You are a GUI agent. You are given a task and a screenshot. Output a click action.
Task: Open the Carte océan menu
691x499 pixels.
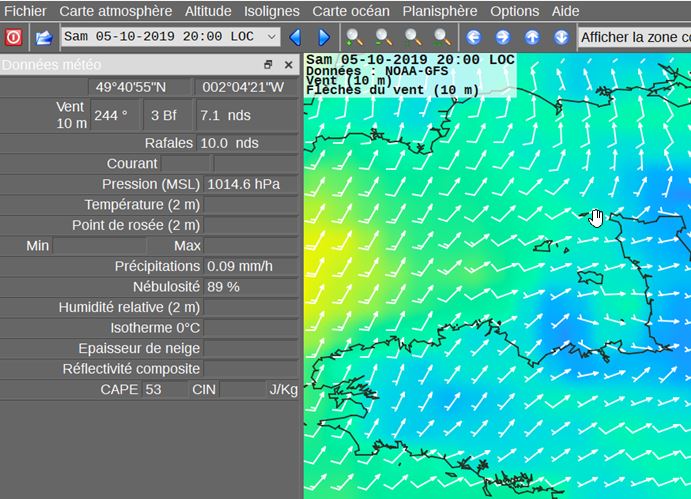[x=351, y=11]
